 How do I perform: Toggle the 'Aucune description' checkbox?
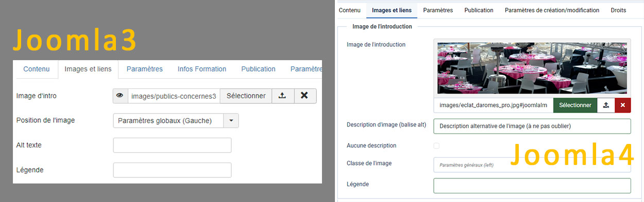click(436, 145)
